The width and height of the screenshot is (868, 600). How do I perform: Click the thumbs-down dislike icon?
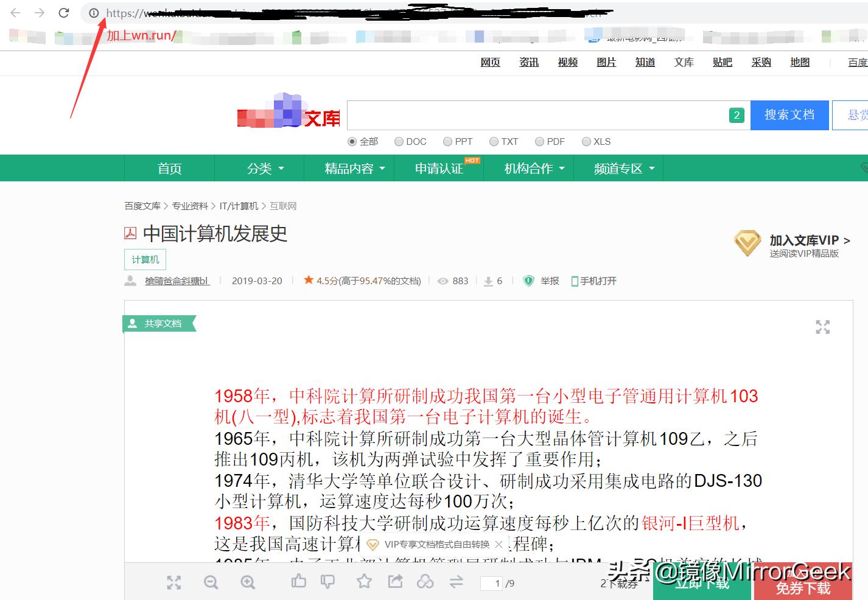pos(328,582)
